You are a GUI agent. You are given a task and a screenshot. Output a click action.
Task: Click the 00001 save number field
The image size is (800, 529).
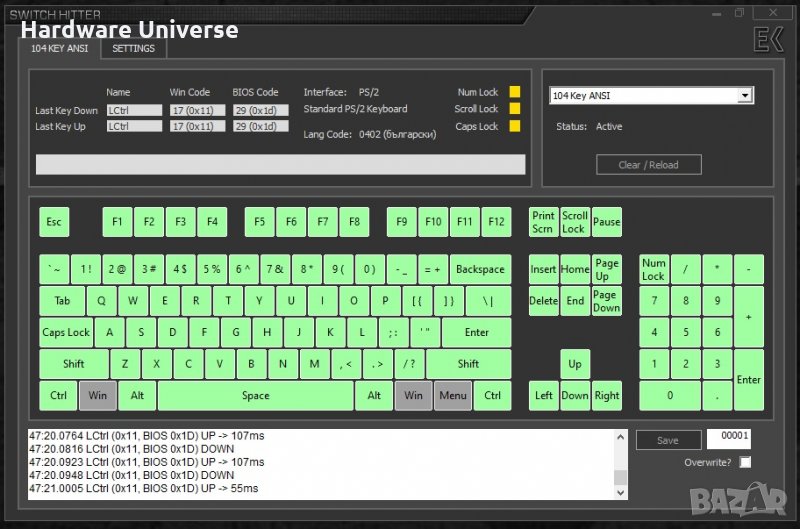pyautogui.click(x=728, y=438)
